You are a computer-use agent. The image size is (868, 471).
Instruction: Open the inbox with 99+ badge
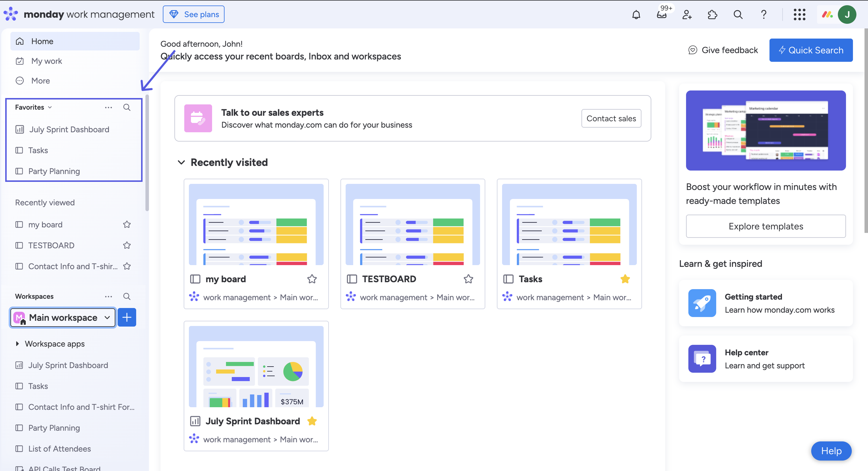click(661, 15)
